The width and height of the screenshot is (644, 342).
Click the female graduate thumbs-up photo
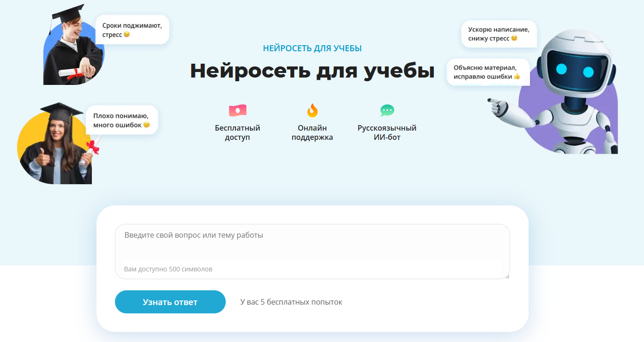pyautogui.click(x=58, y=145)
